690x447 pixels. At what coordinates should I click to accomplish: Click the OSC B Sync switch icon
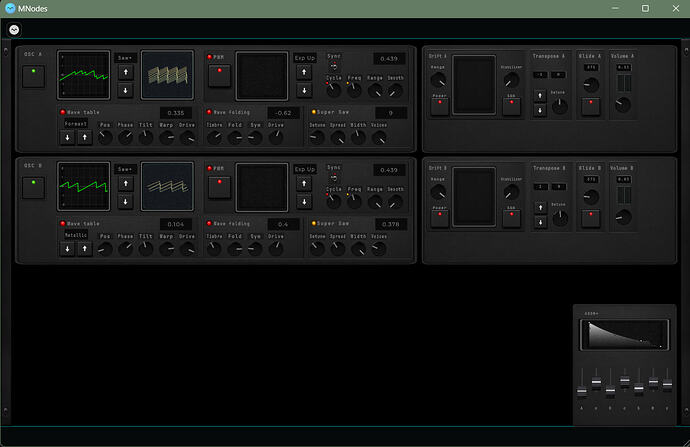334,177
